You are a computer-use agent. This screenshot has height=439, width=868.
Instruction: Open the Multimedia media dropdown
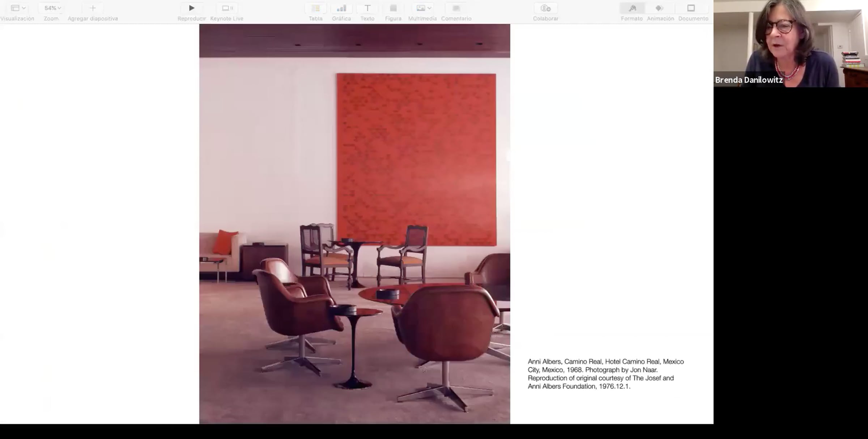coord(423,8)
